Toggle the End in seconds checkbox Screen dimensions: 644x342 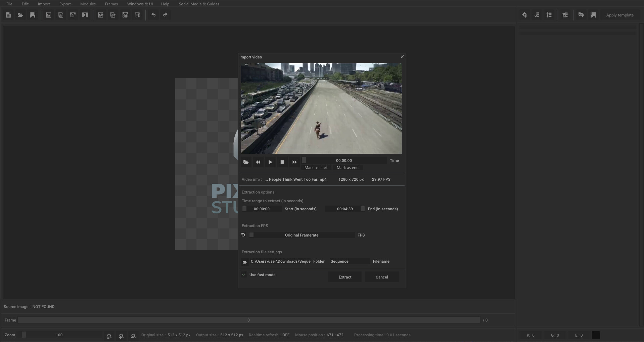coord(363,209)
